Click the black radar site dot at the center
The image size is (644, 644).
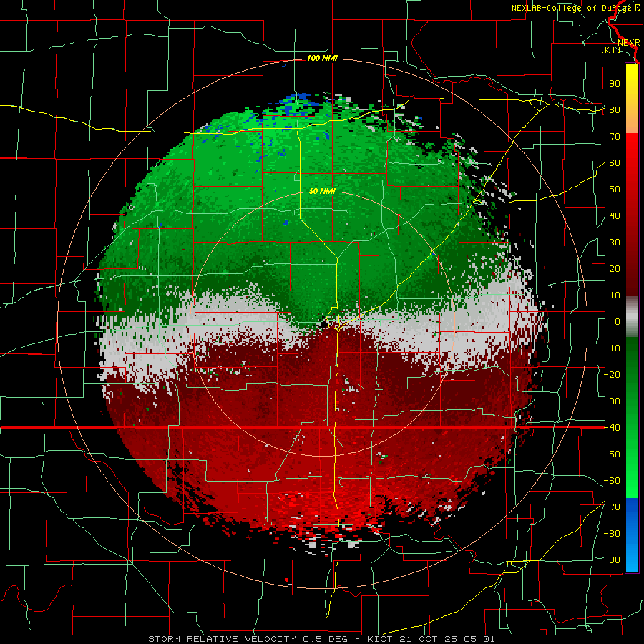click(323, 324)
